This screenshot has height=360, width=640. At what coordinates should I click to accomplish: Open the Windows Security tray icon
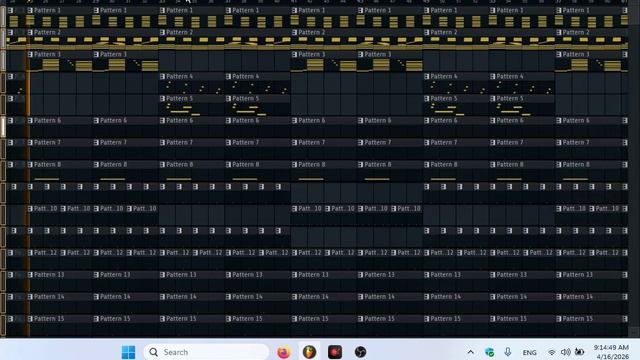pos(489,352)
